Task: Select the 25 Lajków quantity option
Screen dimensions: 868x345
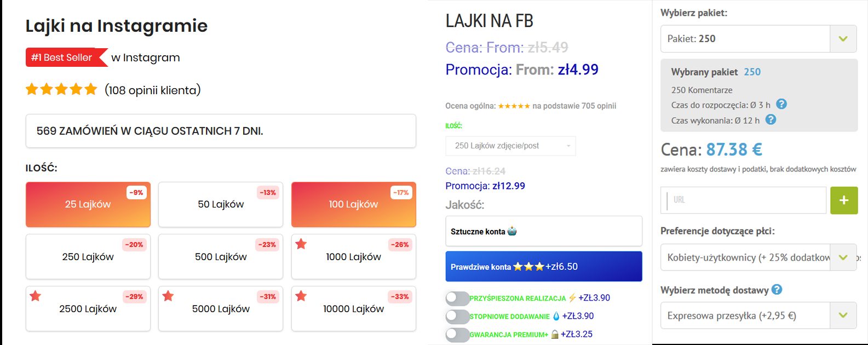Action: 88,204
